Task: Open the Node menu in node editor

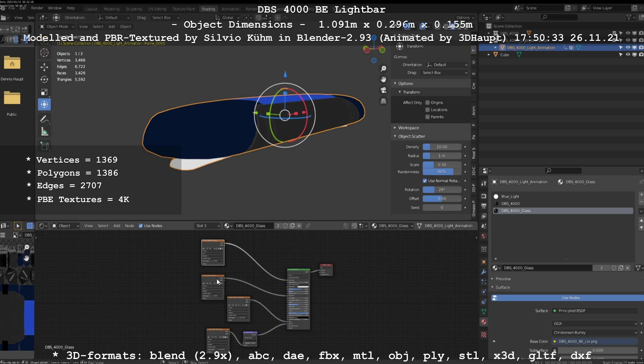Action: click(x=129, y=226)
